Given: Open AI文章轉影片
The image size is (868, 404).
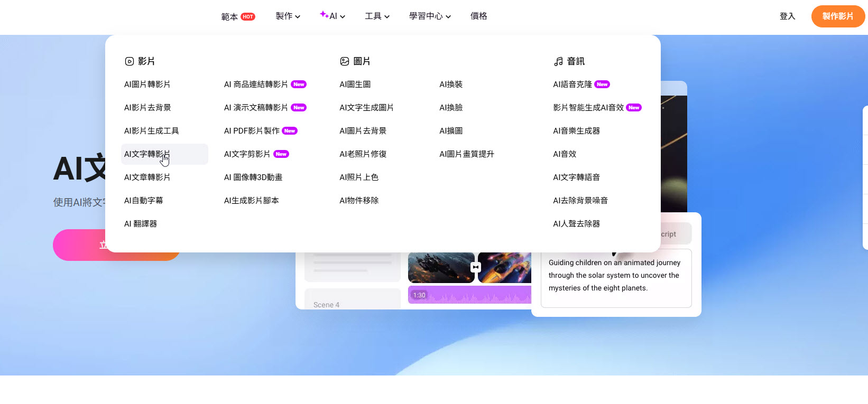Looking at the screenshot, I should (147, 177).
